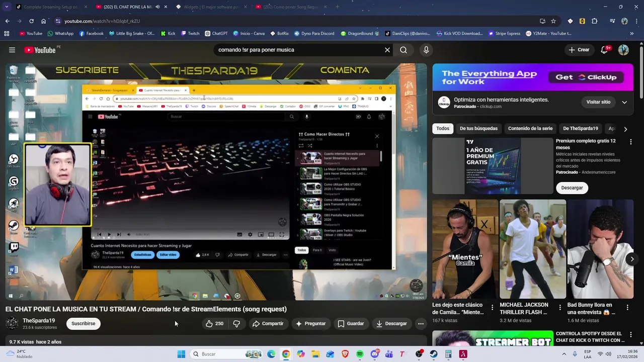Open Windows Start menu

[181, 354]
